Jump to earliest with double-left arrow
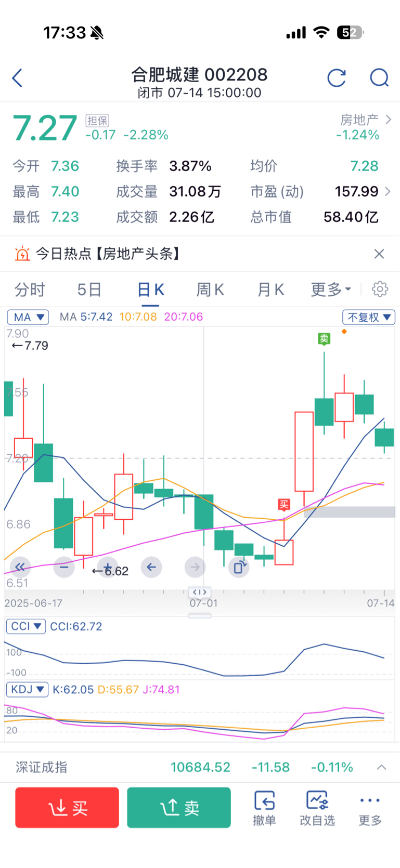 point(20,567)
